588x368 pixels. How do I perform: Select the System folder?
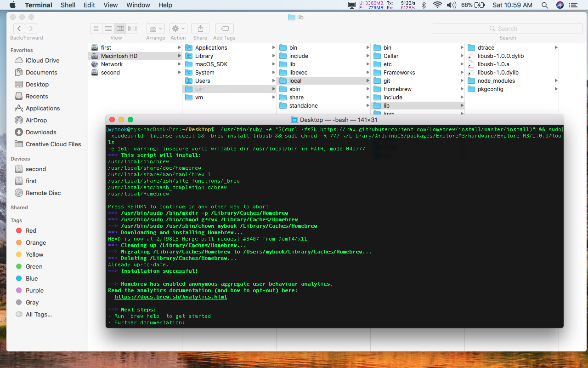(x=229, y=72)
